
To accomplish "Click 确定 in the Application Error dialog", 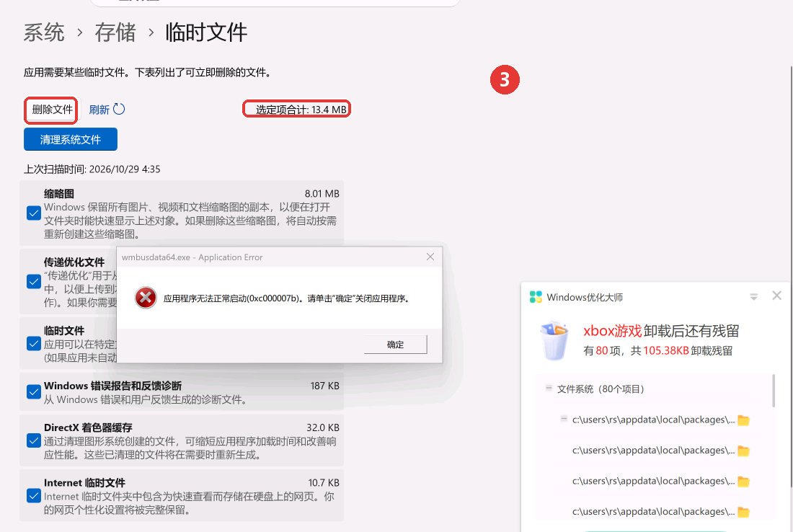I will coord(395,345).
